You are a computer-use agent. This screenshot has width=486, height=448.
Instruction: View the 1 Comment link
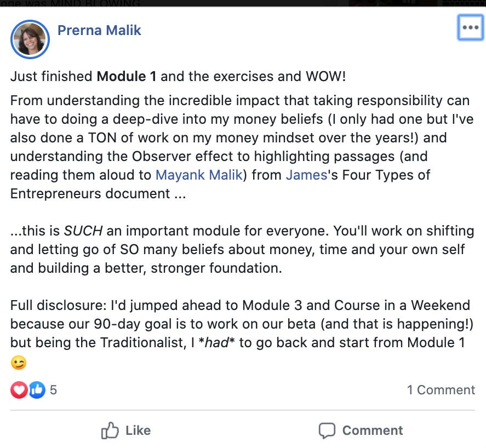point(441,390)
